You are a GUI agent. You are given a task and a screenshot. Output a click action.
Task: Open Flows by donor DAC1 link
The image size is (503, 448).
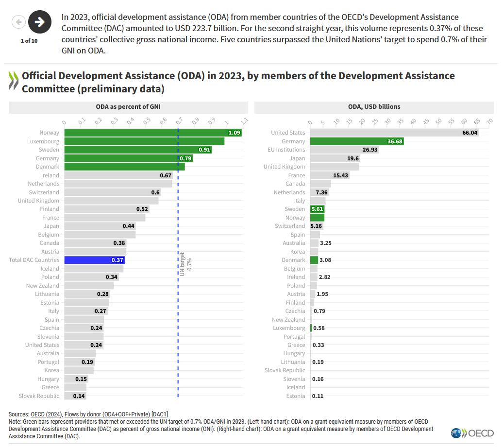[x=116, y=414]
